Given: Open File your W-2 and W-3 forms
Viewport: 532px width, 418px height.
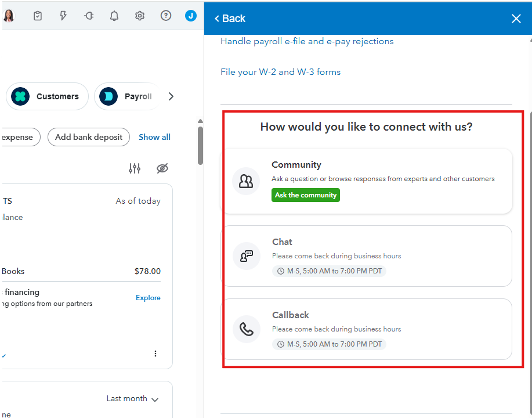Looking at the screenshot, I should 281,72.
